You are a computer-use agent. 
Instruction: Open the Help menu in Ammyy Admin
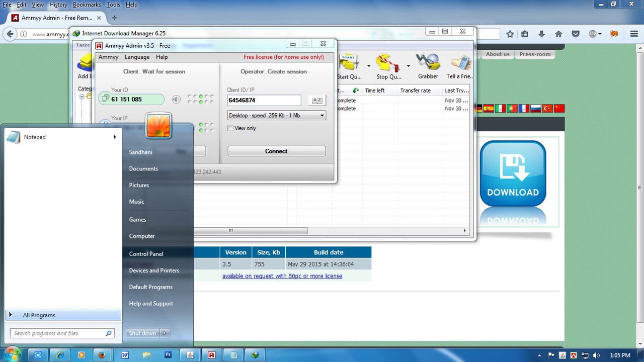[x=162, y=57]
